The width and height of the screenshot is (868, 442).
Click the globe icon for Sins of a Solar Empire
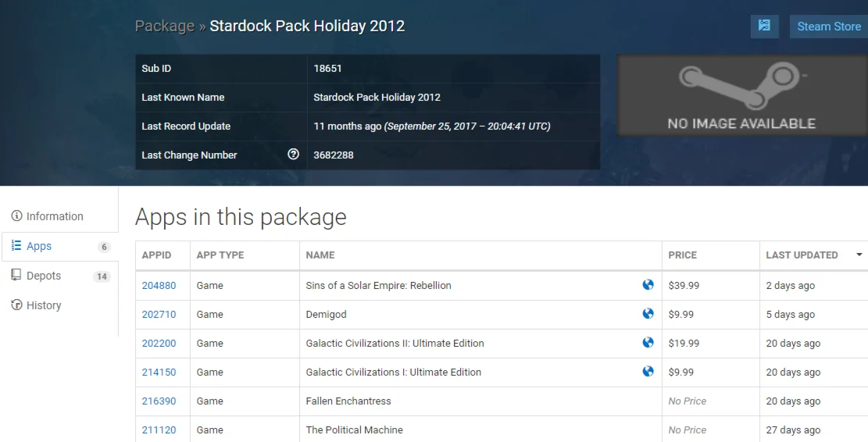(x=648, y=285)
